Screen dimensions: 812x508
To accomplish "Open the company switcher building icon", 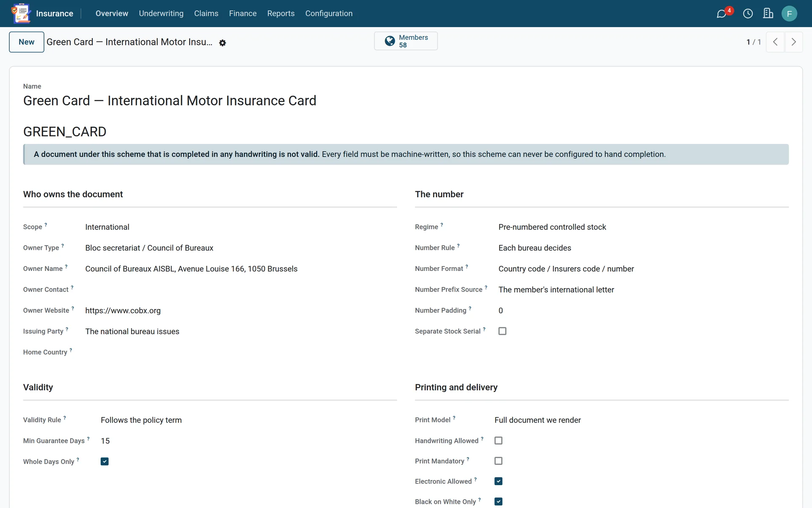I will (x=768, y=14).
